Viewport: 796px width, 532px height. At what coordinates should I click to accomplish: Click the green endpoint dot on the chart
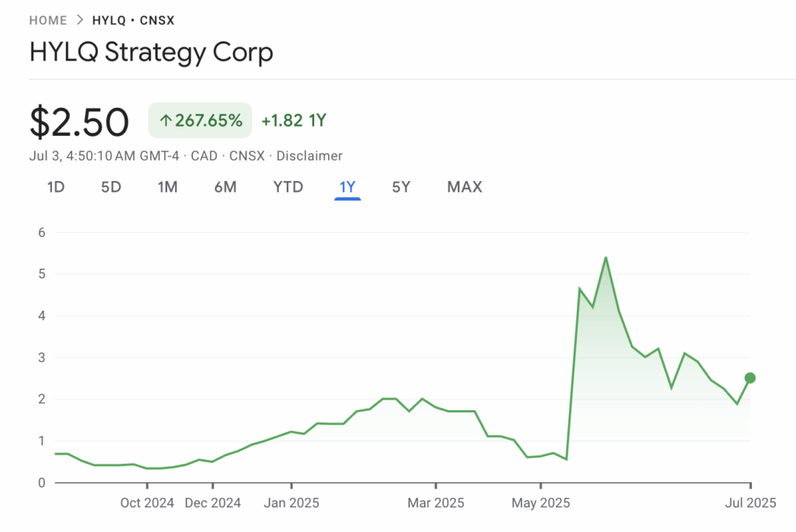[749, 378]
